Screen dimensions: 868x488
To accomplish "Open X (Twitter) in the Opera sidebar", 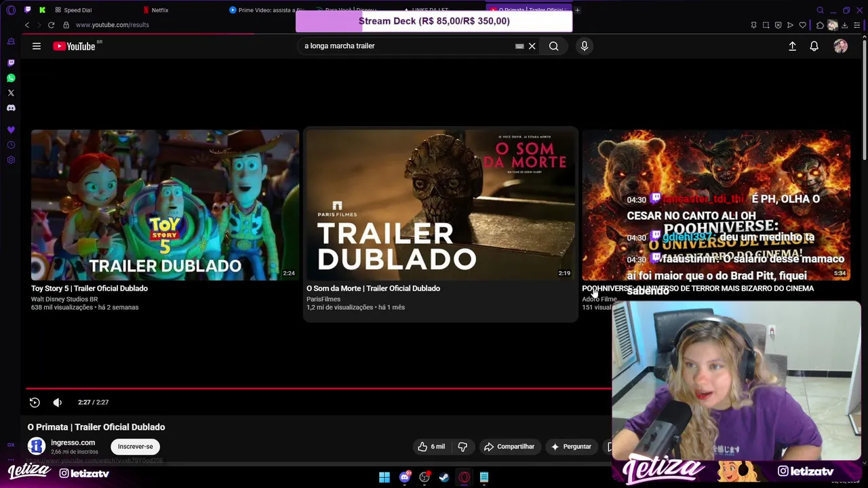I will pyautogui.click(x=11, y=93).
